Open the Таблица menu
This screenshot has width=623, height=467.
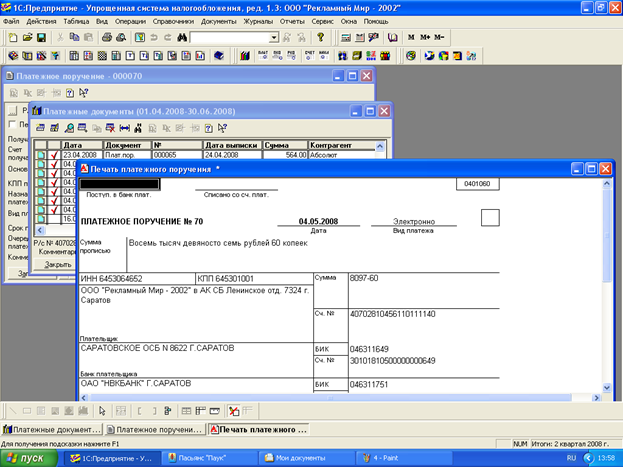tap(76, 21)
